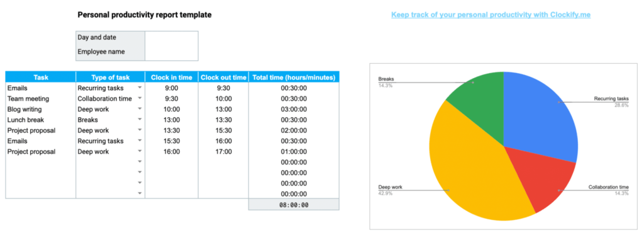Open the dropdown arrow beside Blog writing's Deep work
644x240 pixels.
[x=140, y=109]
